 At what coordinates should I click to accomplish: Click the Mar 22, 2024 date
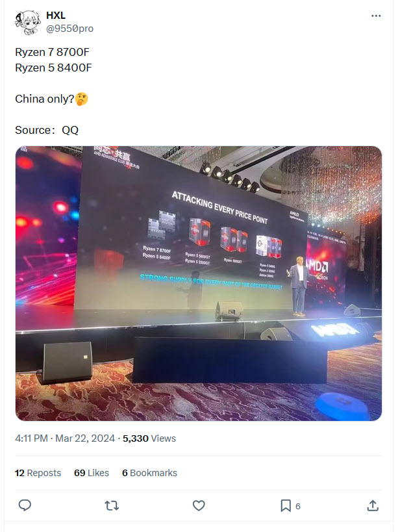coord(85,438)
